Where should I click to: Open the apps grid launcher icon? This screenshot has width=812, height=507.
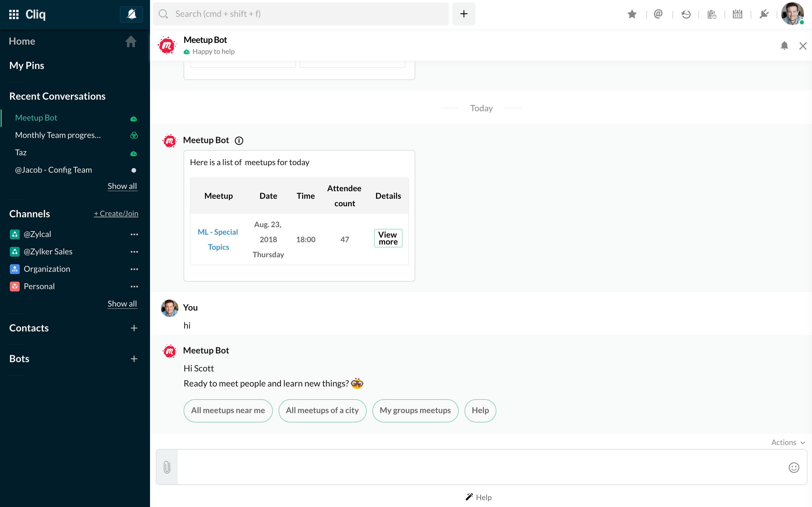click(14, 14)
